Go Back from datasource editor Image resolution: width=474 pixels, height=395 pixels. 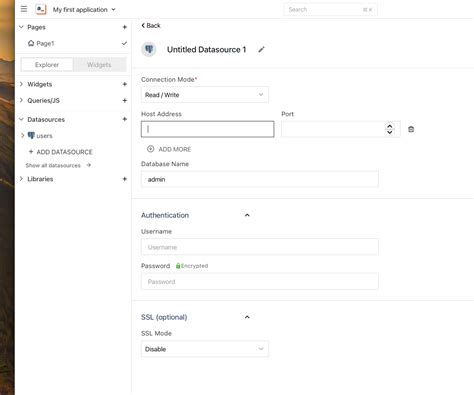[x=151, y=26]
